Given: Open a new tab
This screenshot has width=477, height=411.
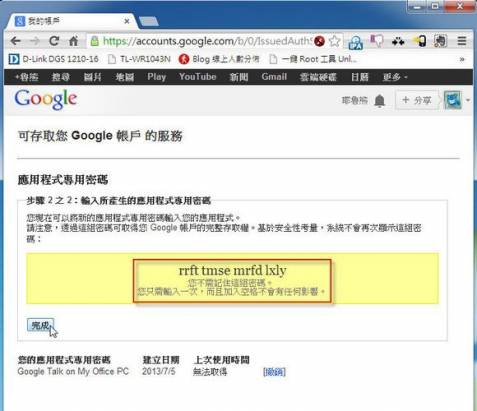Looking at the screenshot, I should coord(149,21).
